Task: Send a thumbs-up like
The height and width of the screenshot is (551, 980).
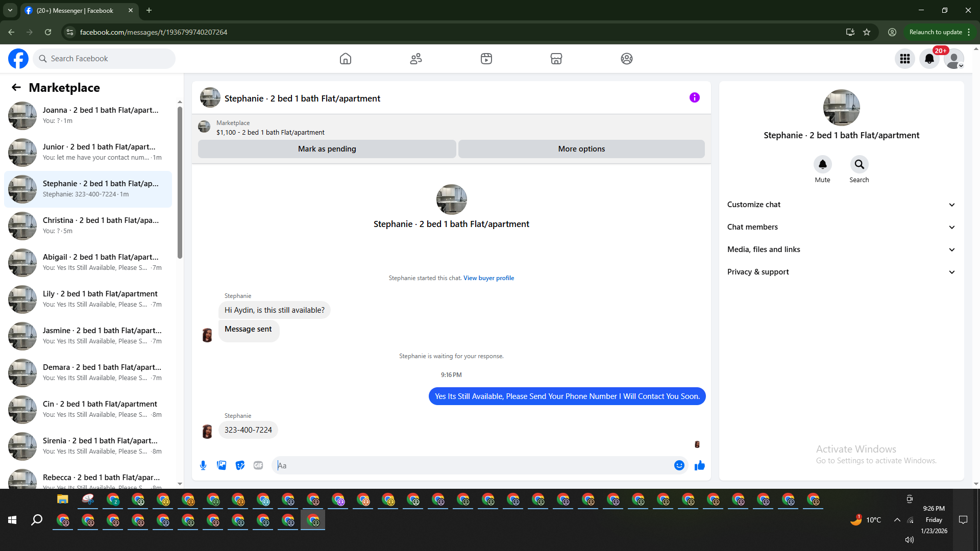Action: click(x=700, y=465)
